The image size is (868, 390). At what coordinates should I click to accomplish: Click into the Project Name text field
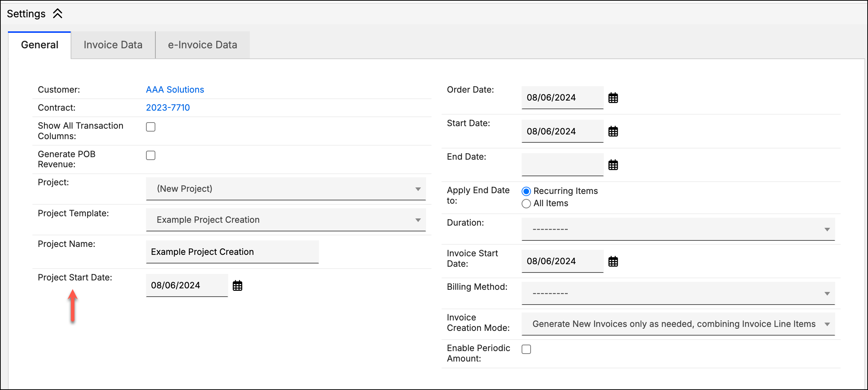232,252
